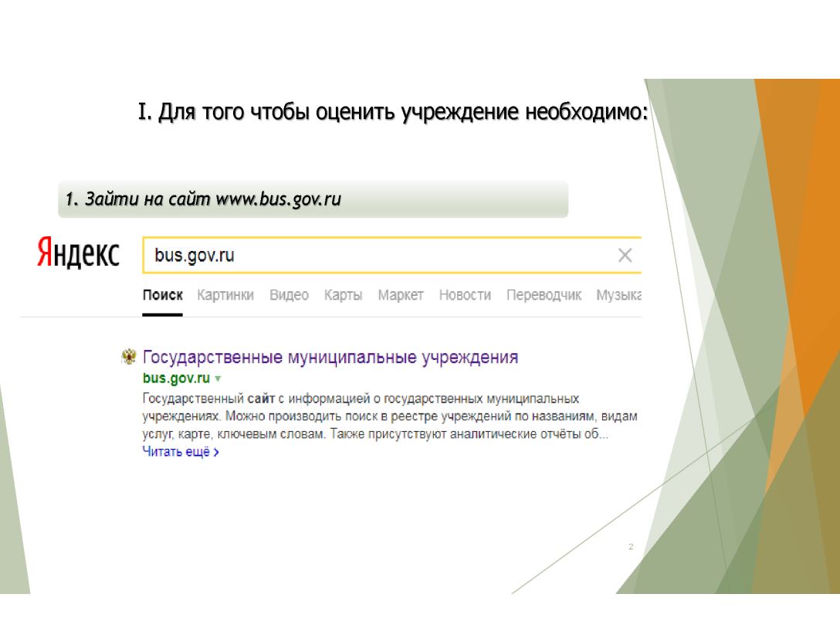Viewport: 840px width, 628px height.
Task: Expand the dropdown arrow beside bus.gov.ru
Action: (x=218, y=378)
